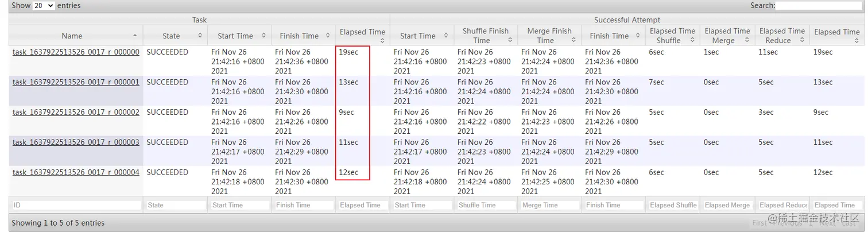Click SUCCEEDED state of task r_000004
Viewport: 868px width, 232px height.
click(x=168, y=172)
